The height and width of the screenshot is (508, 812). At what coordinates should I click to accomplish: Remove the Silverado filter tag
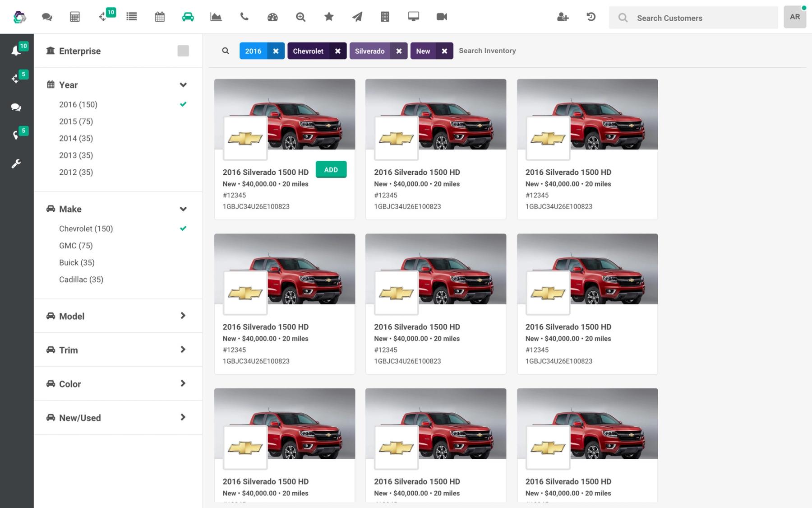399,51
